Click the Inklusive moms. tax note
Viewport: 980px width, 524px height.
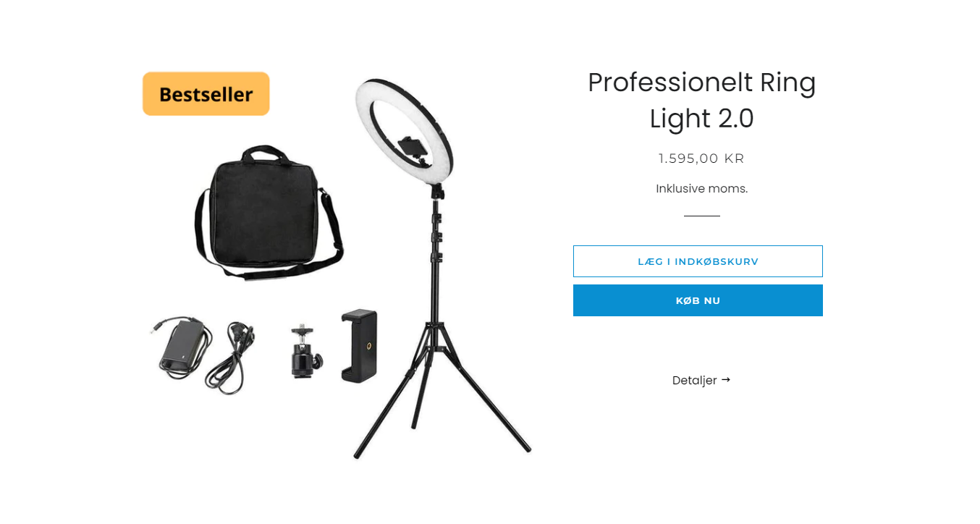pos(701,189)
